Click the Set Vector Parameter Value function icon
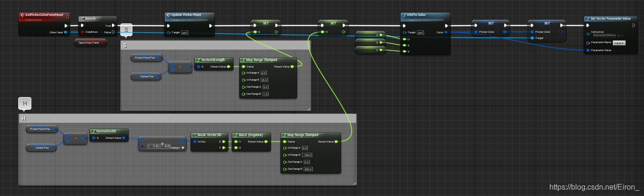Screen dimensions: 644x196 point(588,19)
